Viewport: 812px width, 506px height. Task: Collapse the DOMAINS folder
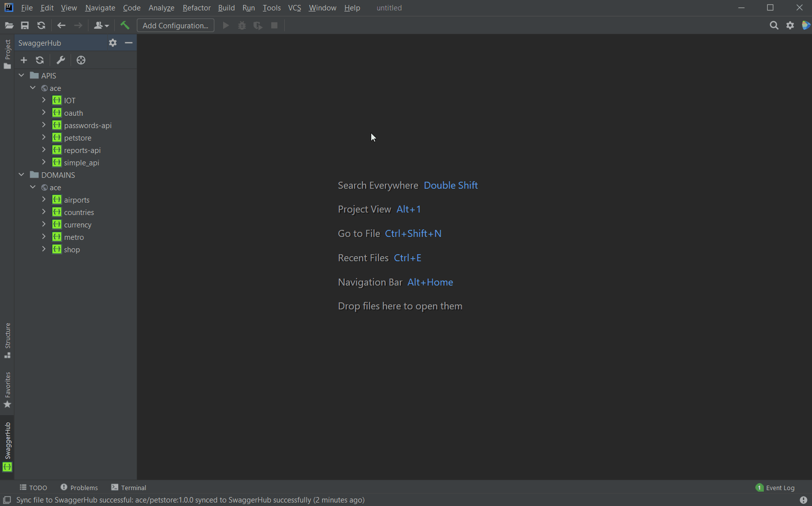click(x=21, y=175)
